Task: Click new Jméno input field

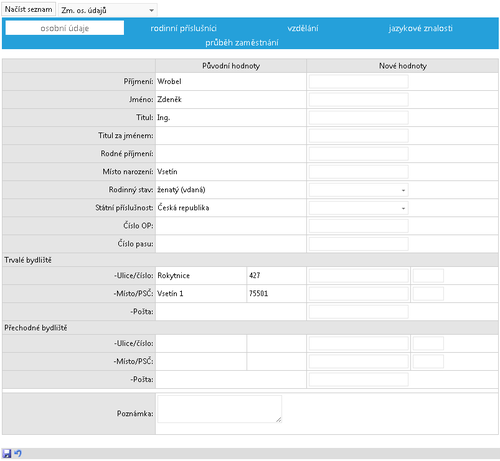Action: click(358, 99)
